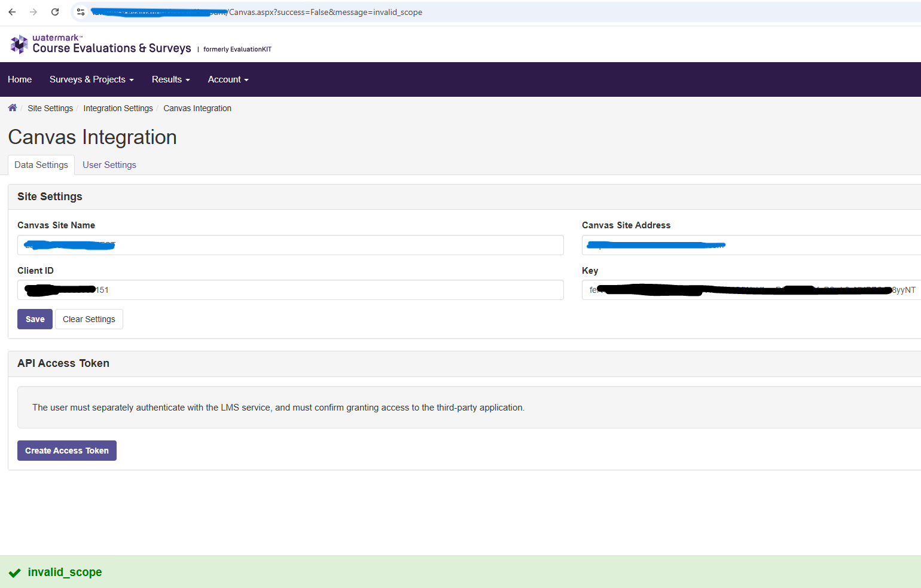Click the Site Settings panel heading

(50, 197)
